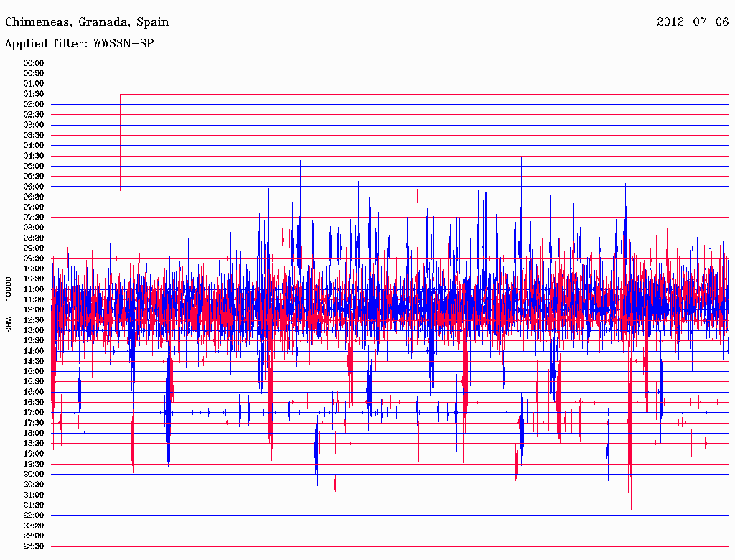
Task: Select the 13:00 time label
Action: pyautogui.click(x=34, y=331)
